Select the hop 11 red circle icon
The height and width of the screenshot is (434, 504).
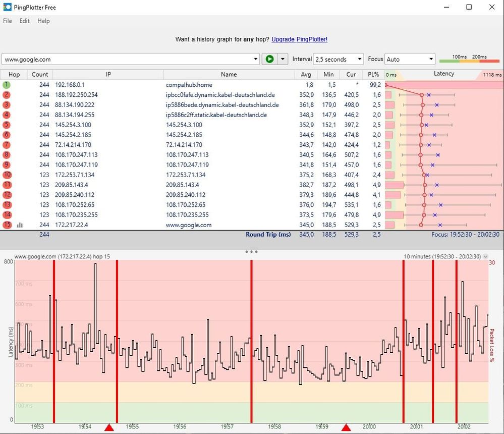[x=7, y=185]
